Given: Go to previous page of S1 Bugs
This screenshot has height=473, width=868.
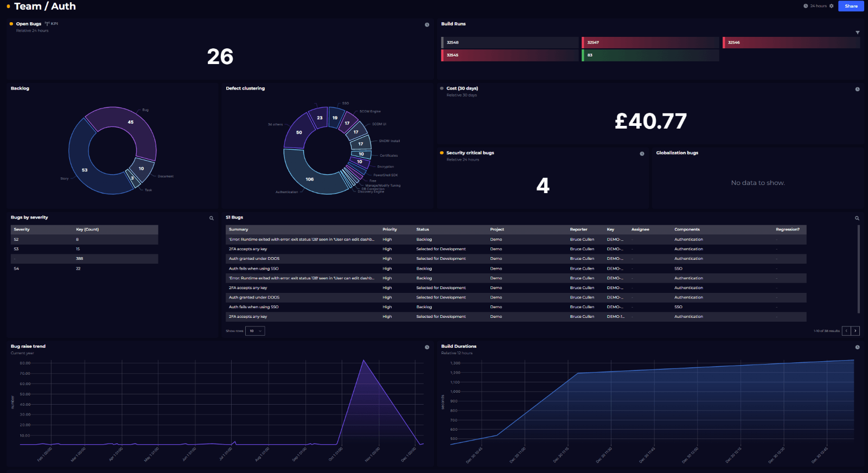Looking at the screenshot, I should [846, 331].
